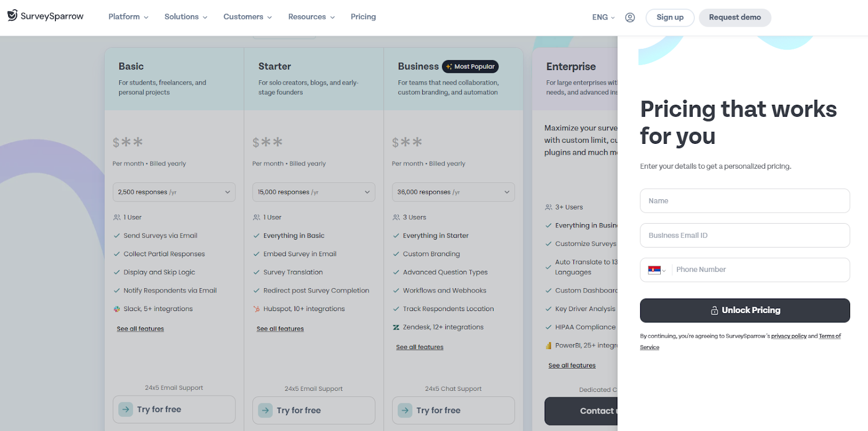Click Try for free under Business plan

tap(454, 410)
